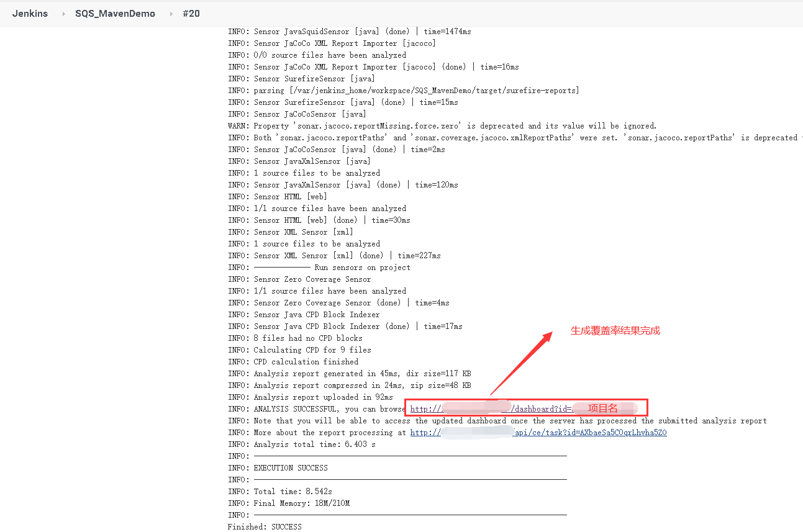Viewport: 803px width, 532px height.
Task: Select the 'Final Memory: 18M/210M' line
Action: (289, 503)
